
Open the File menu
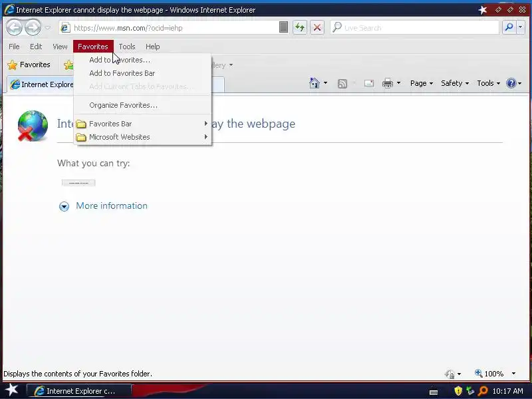(x=14, y=47)
